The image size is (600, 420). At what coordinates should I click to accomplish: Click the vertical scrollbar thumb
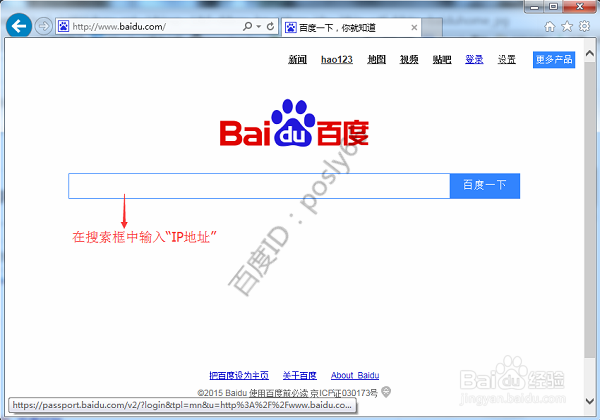coord(590,209)
